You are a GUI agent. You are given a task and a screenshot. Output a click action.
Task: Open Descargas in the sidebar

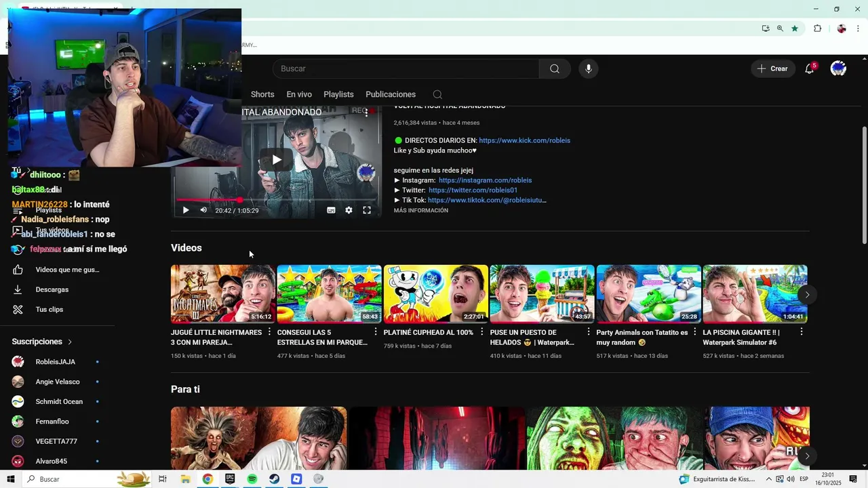coord(57,289)
